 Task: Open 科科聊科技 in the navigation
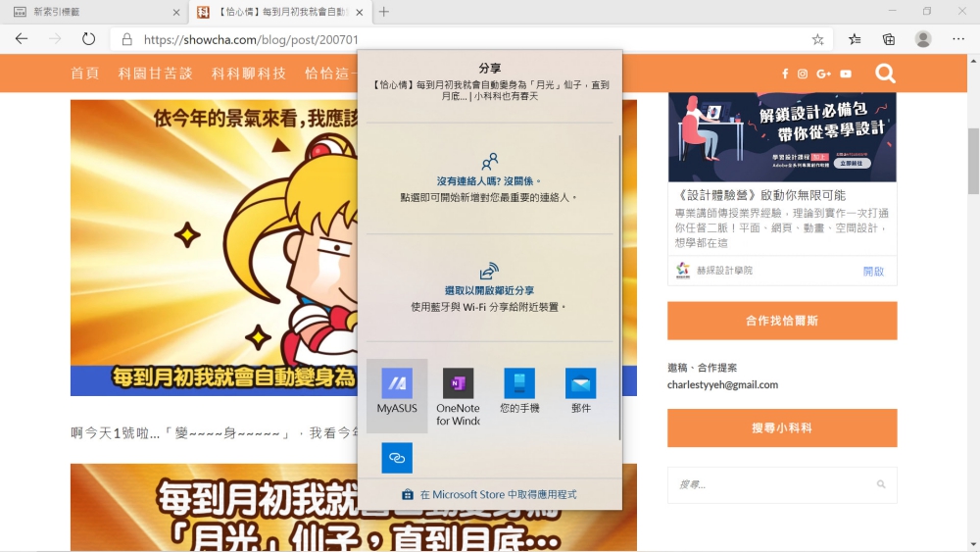pyautogui.click(x=249, y=74)
